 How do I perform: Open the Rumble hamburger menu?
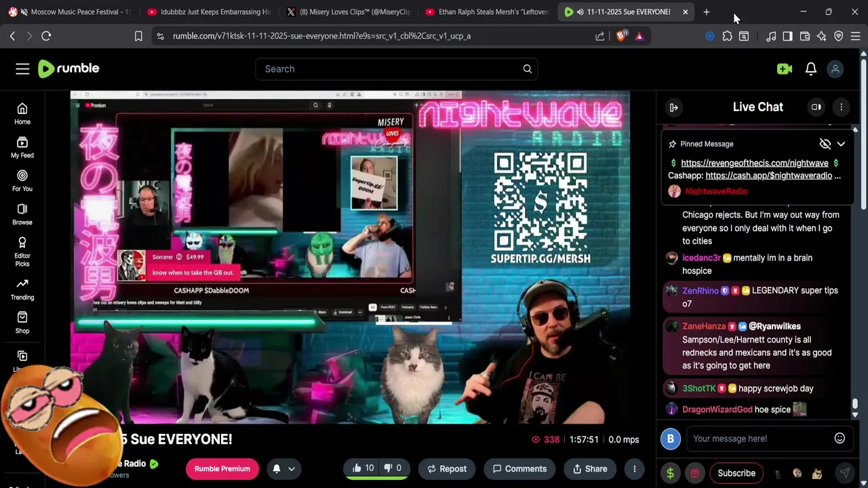[22, 68]
